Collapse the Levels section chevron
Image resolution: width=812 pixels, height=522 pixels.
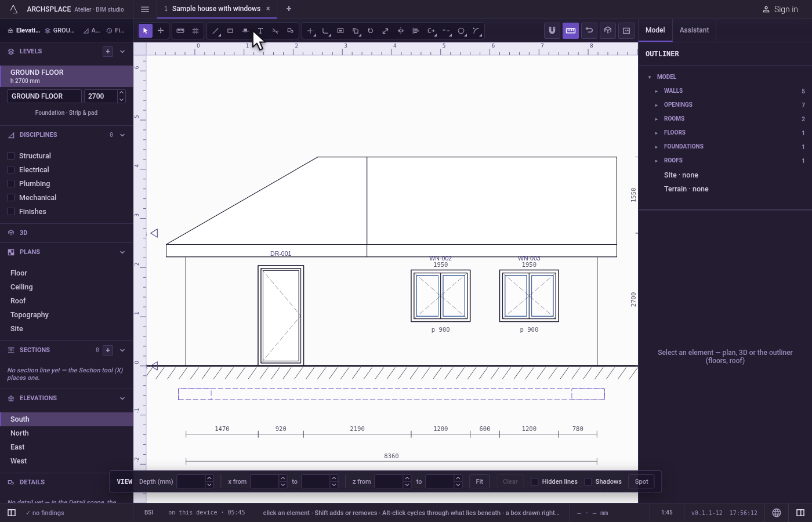pos(122,52)
